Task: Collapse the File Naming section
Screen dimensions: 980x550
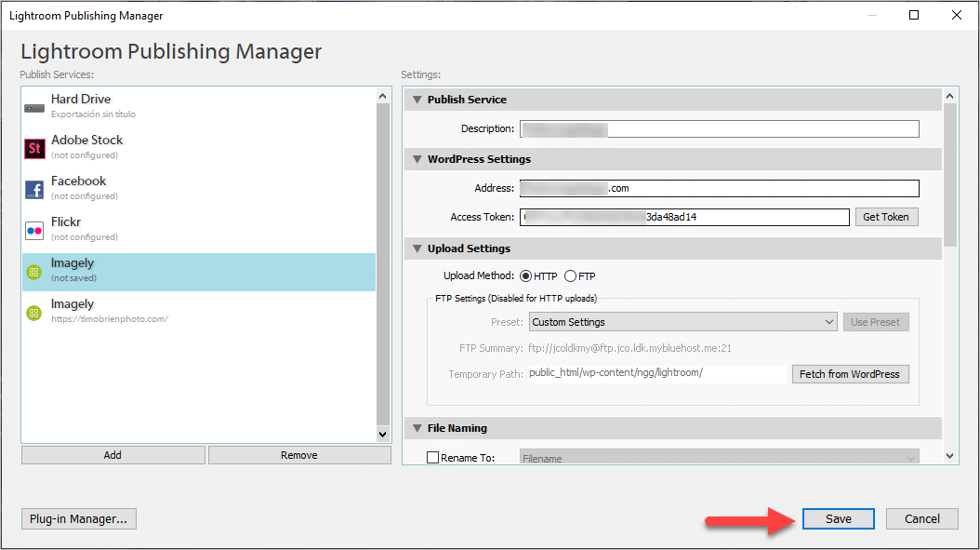Action: [x=417, y=428]
